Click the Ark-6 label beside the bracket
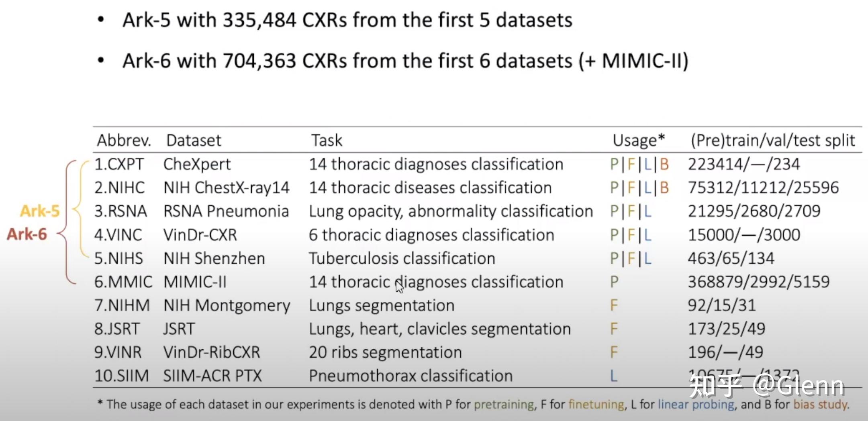This screenshot has width=868, height=421. [x=27, y=234]
